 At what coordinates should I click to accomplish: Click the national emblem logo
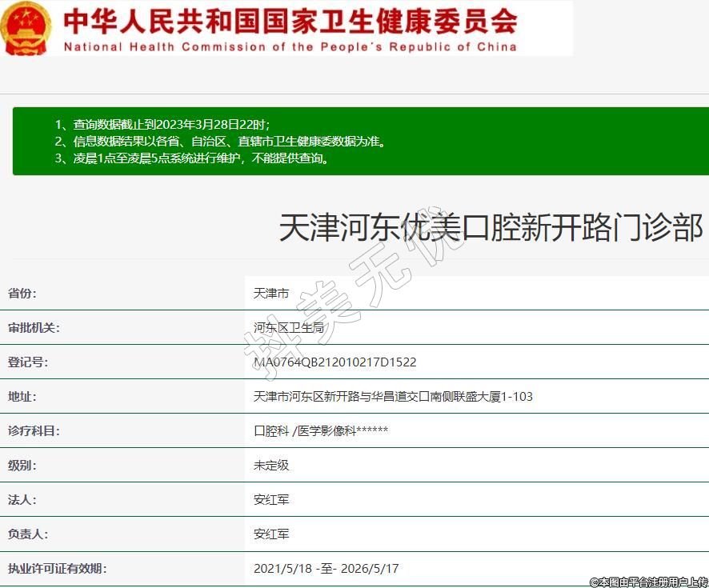[27, 28]
